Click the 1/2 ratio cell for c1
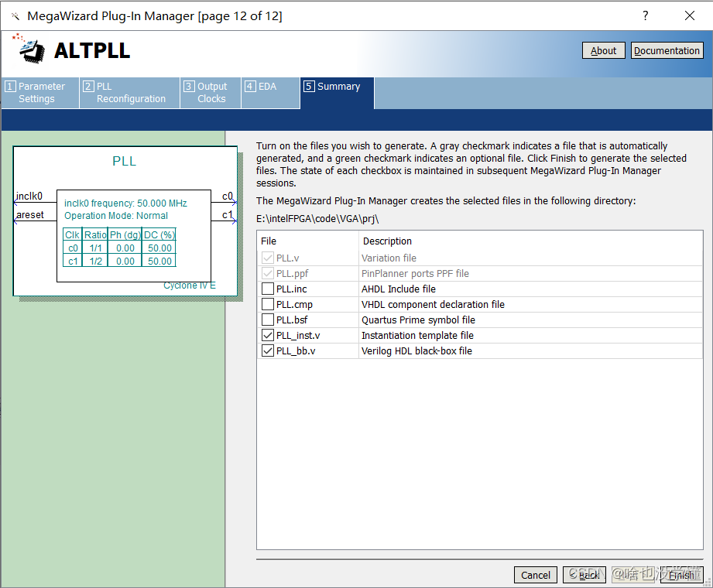Viewport: 713px width, 588px height. point(95,262)
